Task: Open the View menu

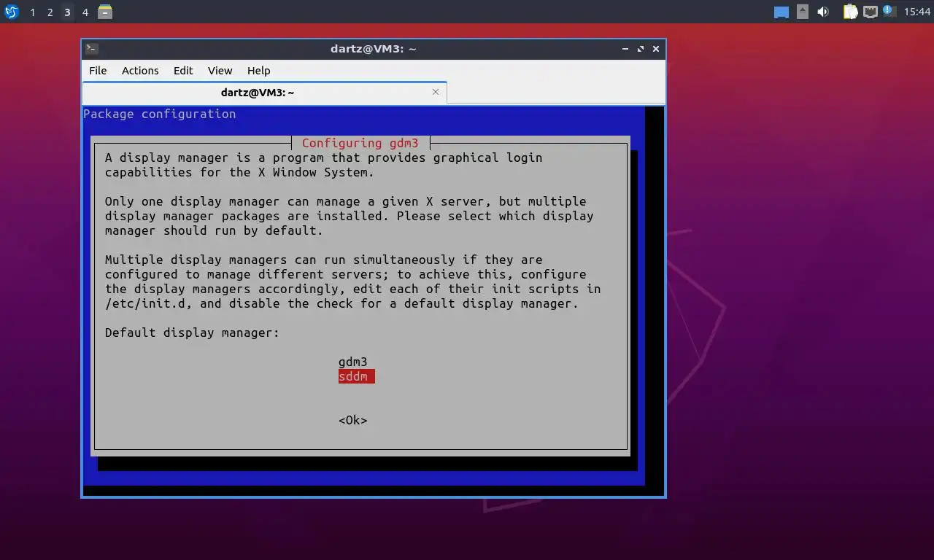Action: click(x=220, y=71)
